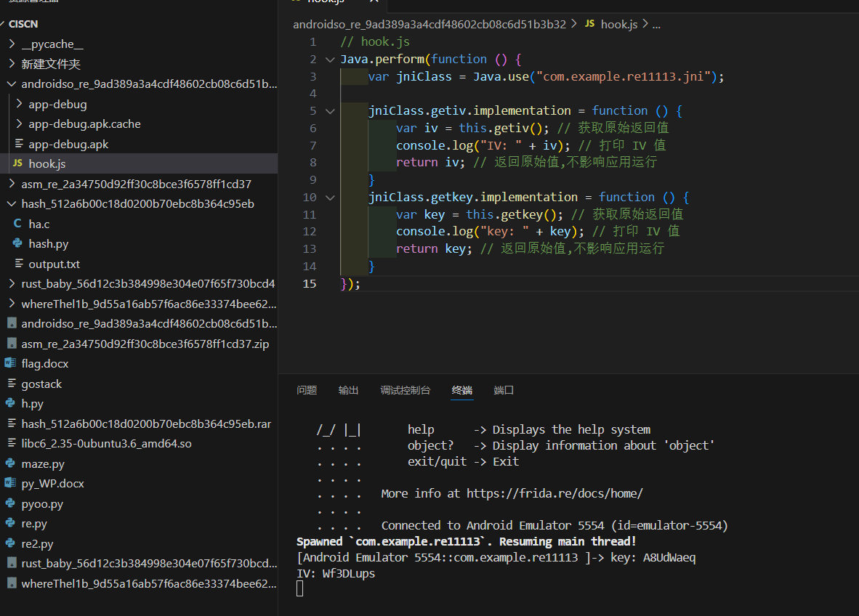Click the Word icon beside py_WP.docx

click(10, 483)
